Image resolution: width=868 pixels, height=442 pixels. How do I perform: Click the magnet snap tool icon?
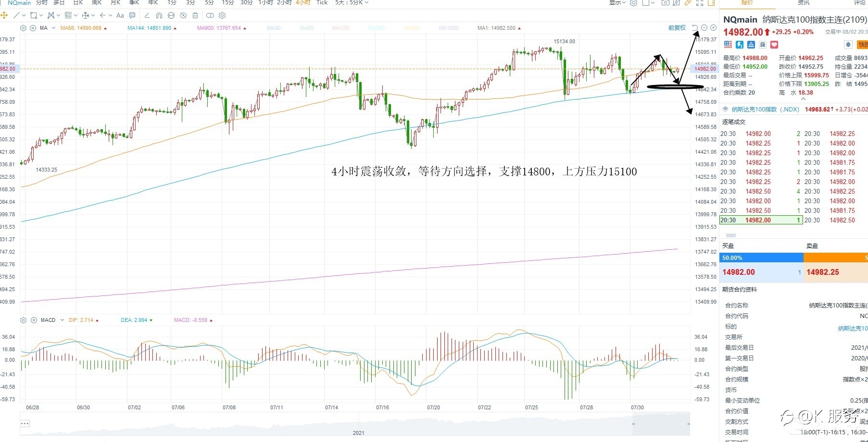[159, 15]
